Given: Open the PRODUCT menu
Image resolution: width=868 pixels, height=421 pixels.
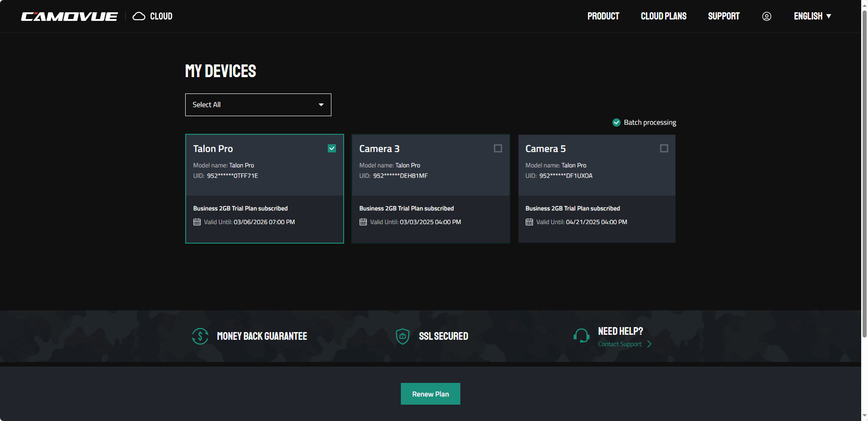Looking at the screenshot, I should pos(603,16).
